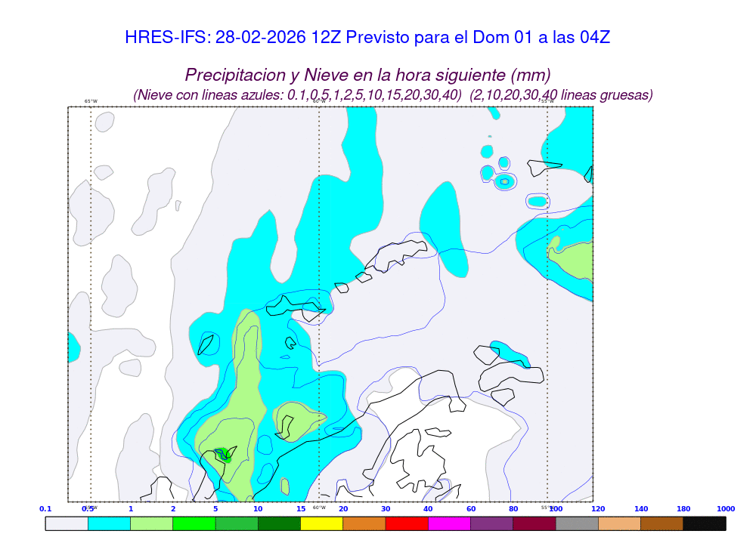Click the 'Precipitacion y Nieve' subtitle
Viewport: 756px width, 534px height.
(x=367, y=75)
